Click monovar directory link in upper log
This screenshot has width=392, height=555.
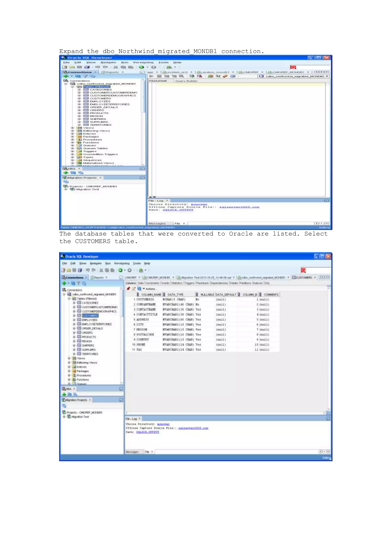point(199,204)
